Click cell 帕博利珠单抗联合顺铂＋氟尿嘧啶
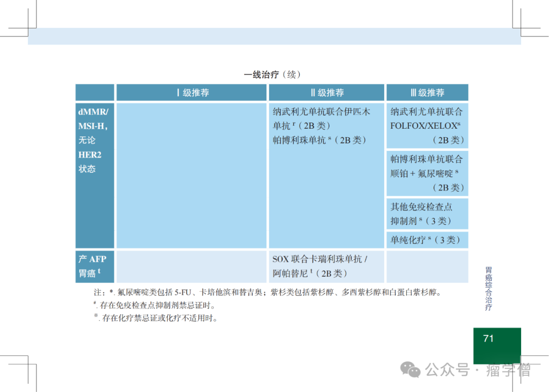The width and height of the screenshot is (549, 392). [x=427, y=173]
